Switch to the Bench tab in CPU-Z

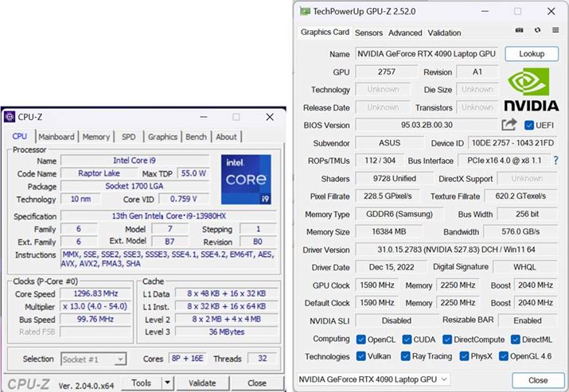[196, 137]
